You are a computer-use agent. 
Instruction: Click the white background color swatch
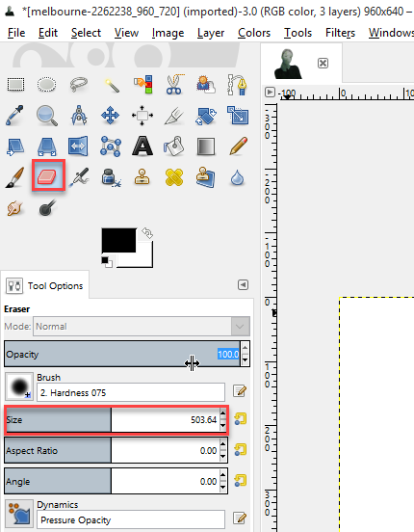144,259
